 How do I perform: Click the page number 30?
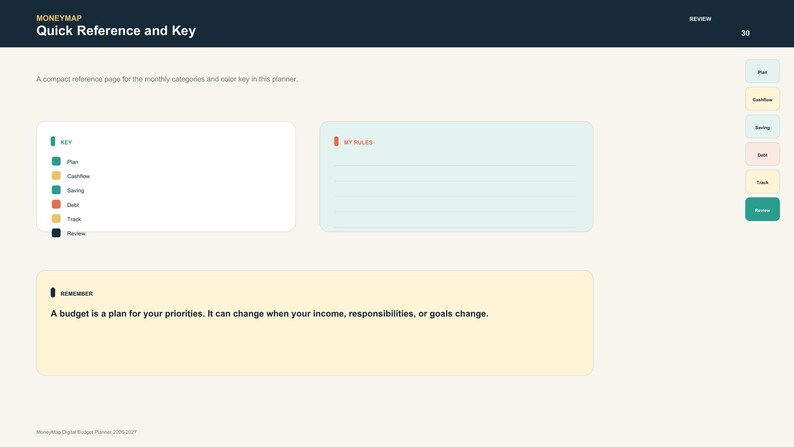coord(745,33)
